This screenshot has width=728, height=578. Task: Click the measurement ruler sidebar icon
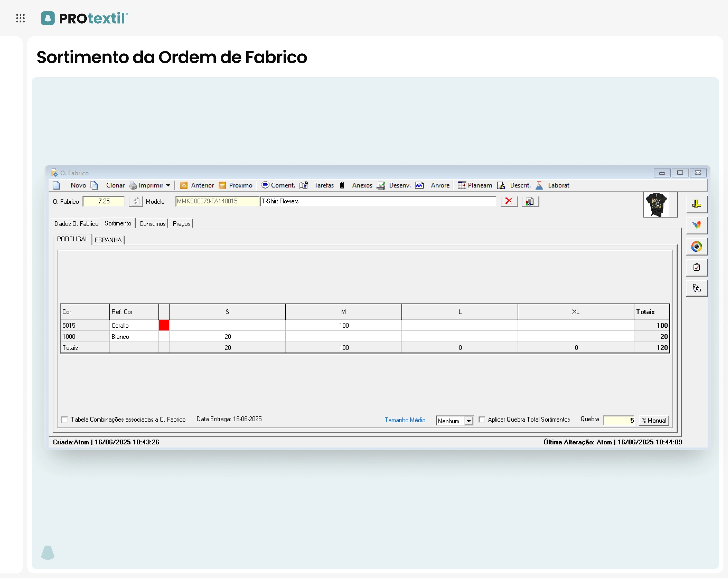[696, 204]
